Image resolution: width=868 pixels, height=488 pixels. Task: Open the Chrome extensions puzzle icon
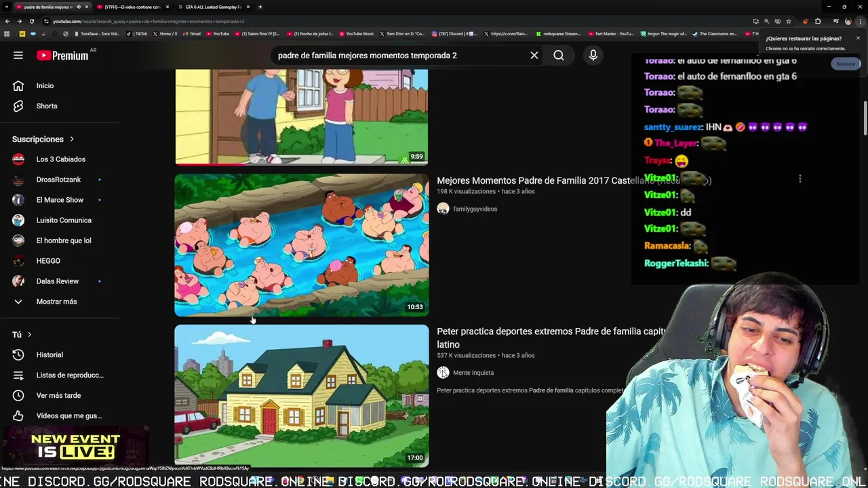tap(818, 21)
